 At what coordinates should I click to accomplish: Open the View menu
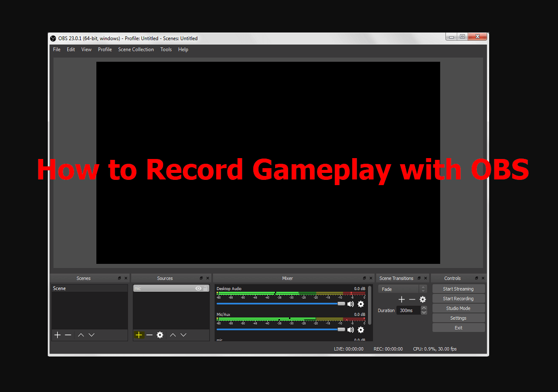[x=86, y=50]
